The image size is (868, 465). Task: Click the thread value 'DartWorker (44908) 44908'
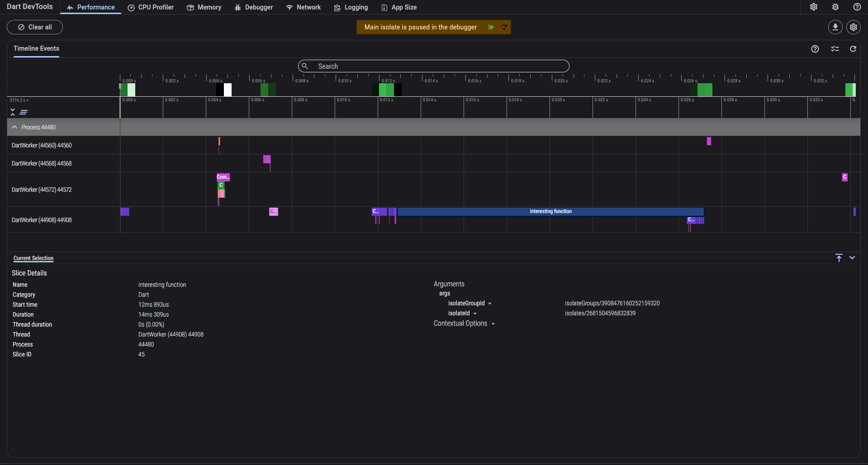(171, 334)
